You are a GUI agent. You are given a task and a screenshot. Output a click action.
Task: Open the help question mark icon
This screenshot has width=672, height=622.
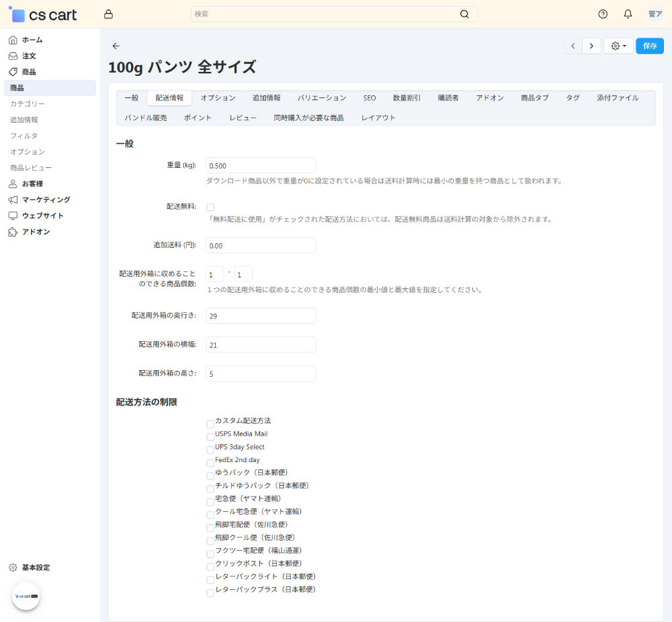pos(603,14)
